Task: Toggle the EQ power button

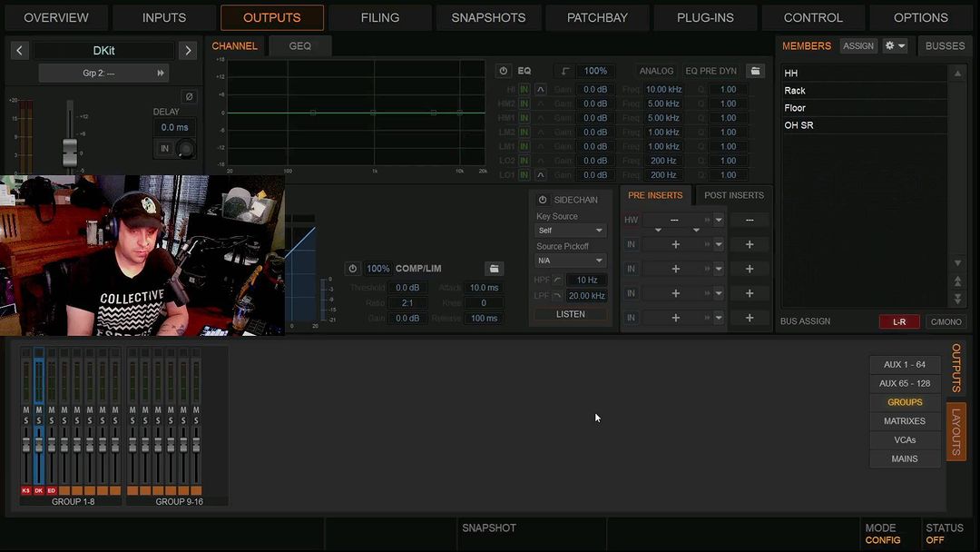Action: [504, 71]
